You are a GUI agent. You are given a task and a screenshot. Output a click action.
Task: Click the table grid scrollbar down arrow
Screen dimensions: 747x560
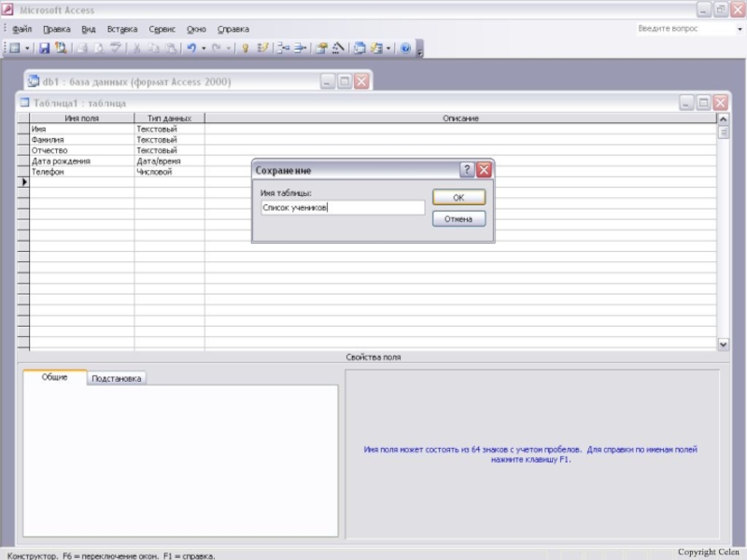click(723, 344)
